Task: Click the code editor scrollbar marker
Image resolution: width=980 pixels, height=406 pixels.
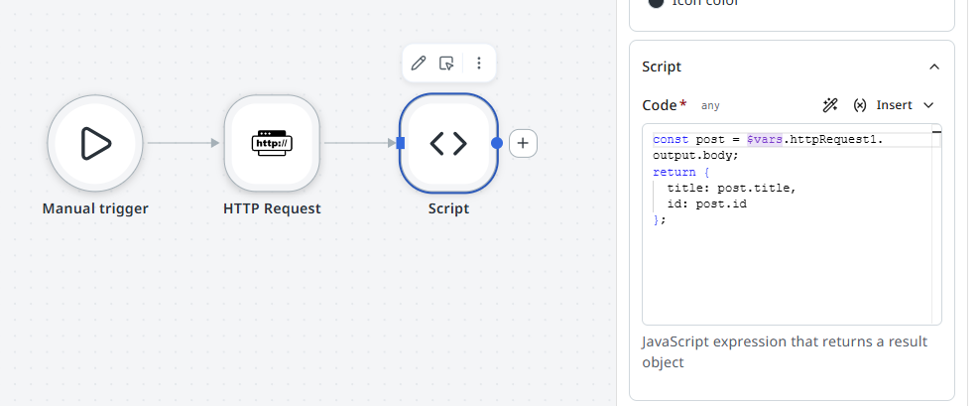Action: (937, 132)
